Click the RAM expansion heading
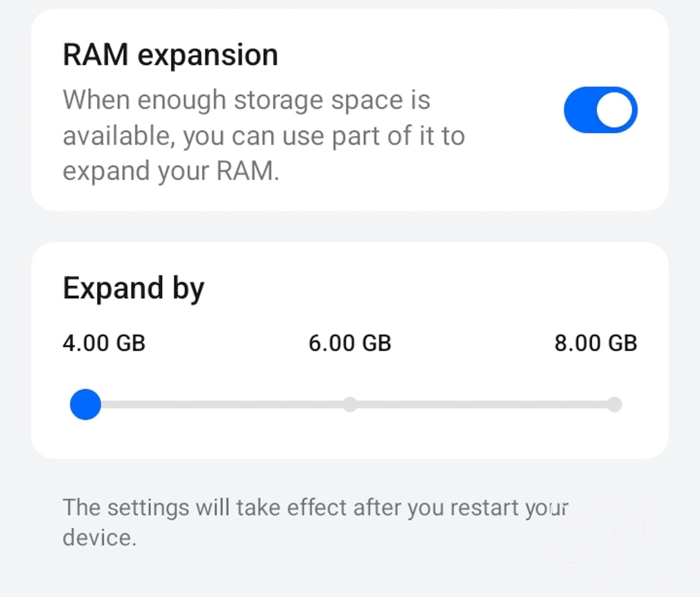Viewport: 700px width, 597px height. point(171,54)
